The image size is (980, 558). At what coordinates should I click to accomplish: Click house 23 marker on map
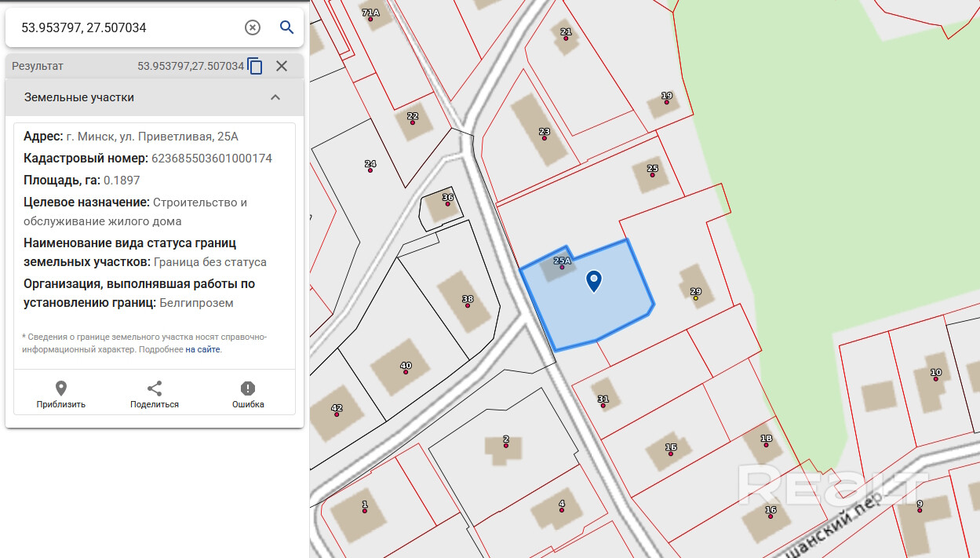click(545, 137)
